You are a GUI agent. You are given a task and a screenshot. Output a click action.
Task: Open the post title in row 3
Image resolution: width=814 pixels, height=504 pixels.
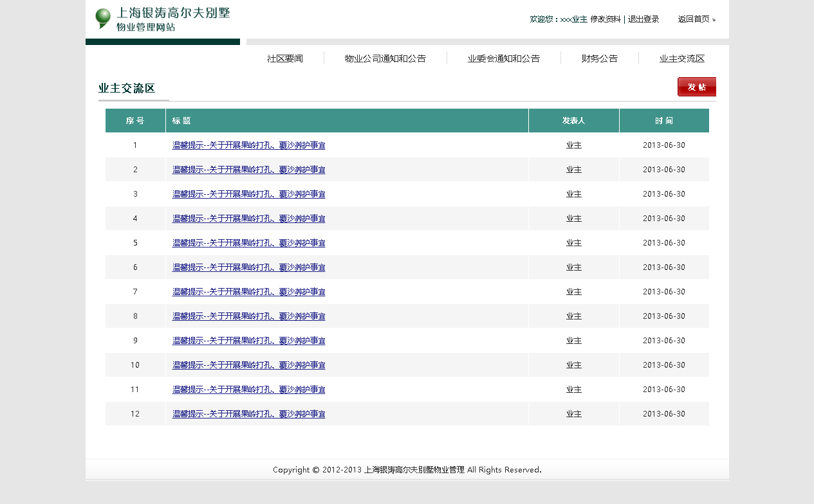coord(248,194)
